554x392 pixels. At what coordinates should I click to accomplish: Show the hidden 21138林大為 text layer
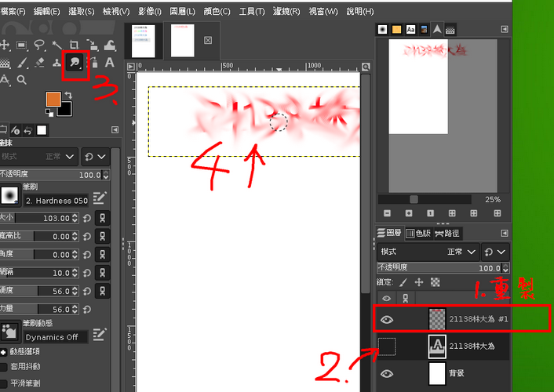point(386,346)
